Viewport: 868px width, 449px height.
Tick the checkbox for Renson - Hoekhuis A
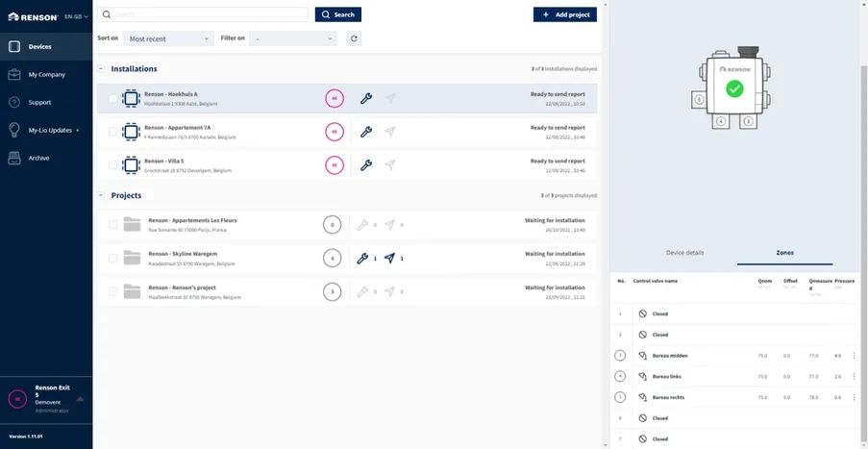113,98
